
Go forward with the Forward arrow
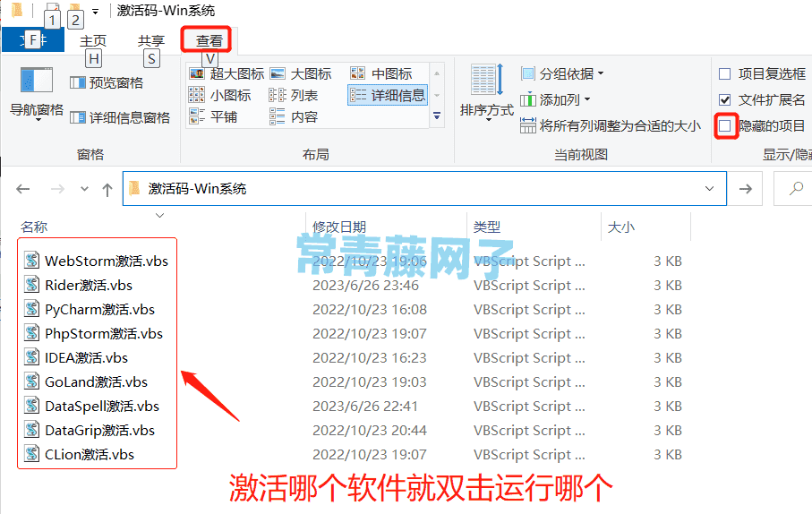pos(57,189)
